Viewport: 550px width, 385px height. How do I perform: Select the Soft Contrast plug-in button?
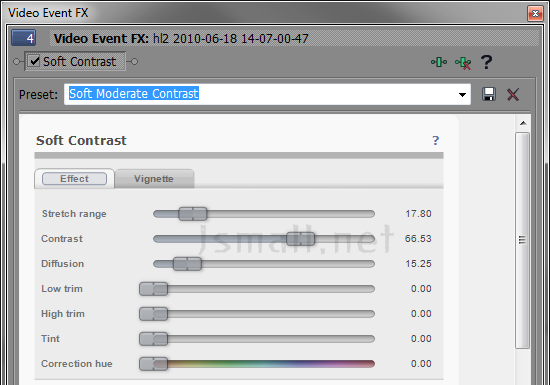[x=75, y=61]
